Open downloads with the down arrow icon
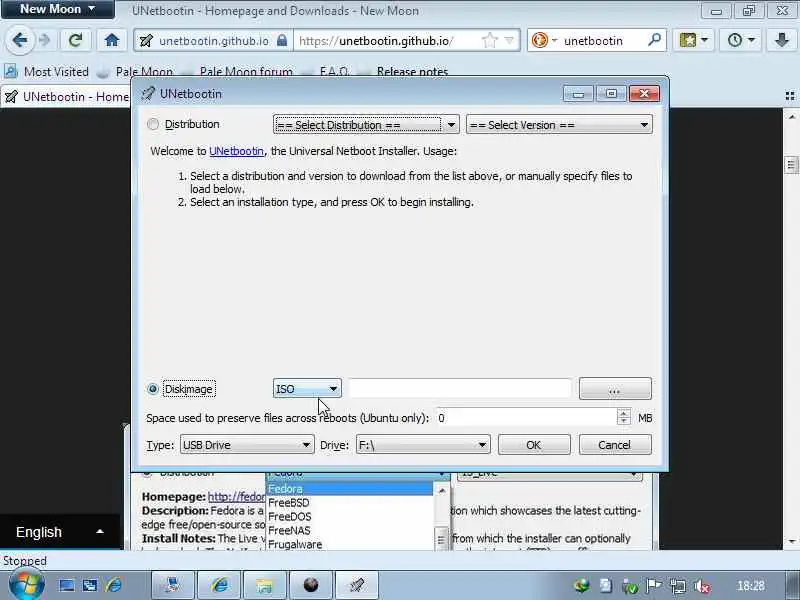The height and width of the screenshot is (600, 800). pyautogui.click(x=781, y=40)
